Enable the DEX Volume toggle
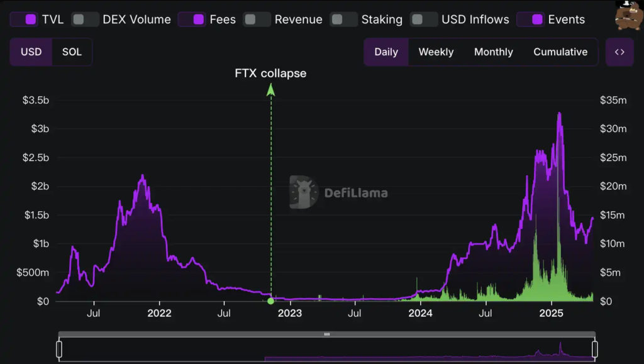 pos(85,19)
